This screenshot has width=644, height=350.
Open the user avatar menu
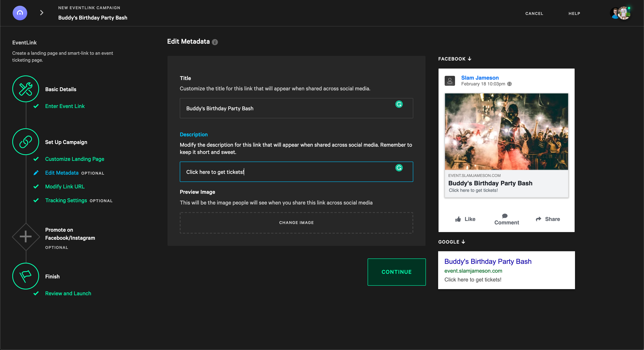[620, 13]
